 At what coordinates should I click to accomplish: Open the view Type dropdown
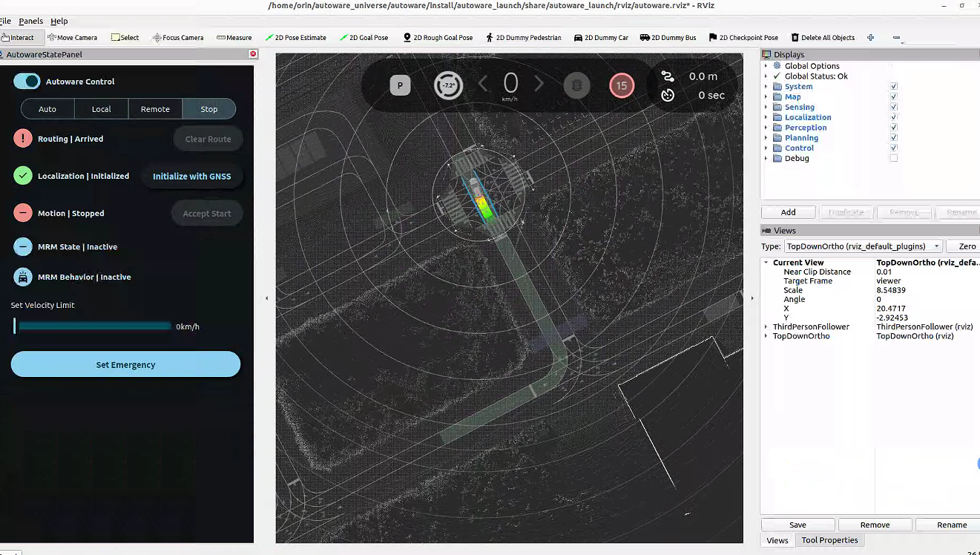[x=862, y=246]
